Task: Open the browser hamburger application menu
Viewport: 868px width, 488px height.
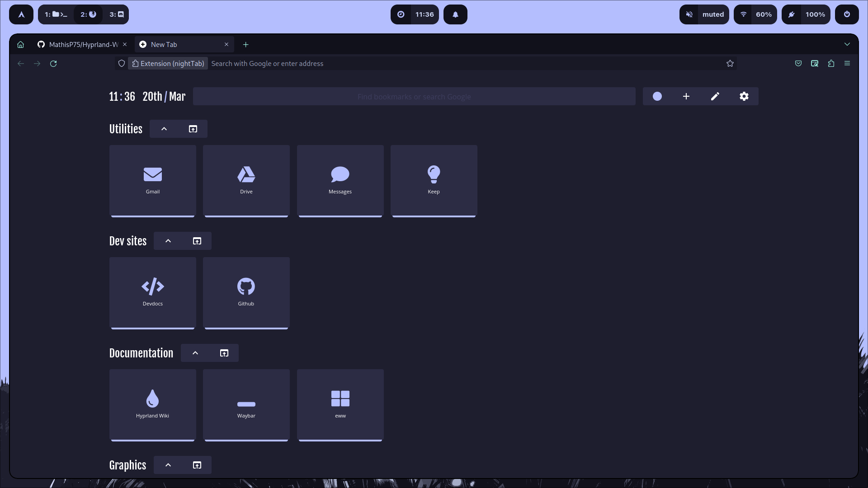Action: (847, 64)
